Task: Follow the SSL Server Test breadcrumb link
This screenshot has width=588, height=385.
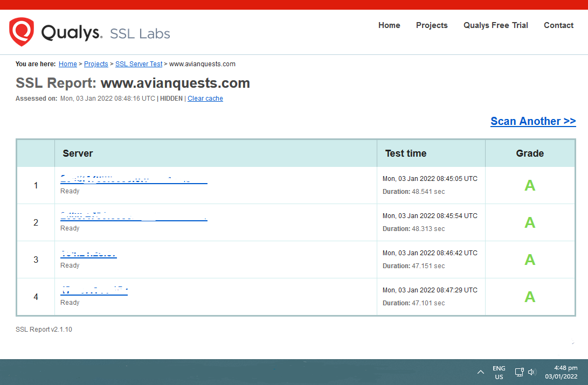Action: click(139, 64)
